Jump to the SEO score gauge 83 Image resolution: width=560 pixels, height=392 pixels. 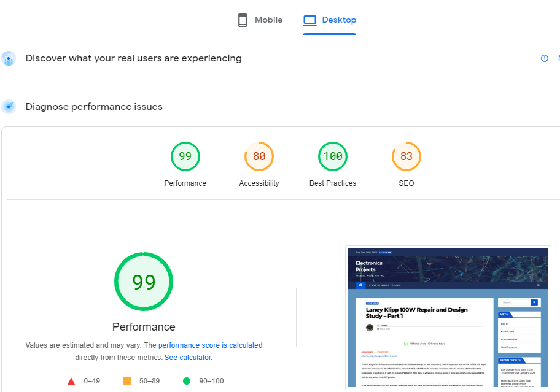coord(406,157)
